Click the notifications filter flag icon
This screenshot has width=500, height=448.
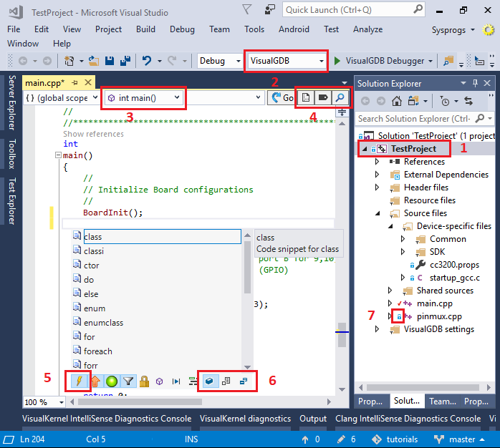pyautogui.click(x=247, y=9)
